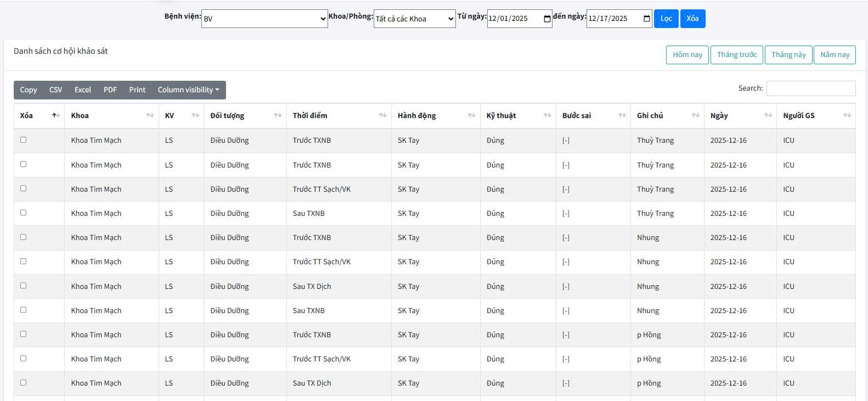Open calendar picker icon for Từ ngày
Screen dimensions: 868x401
[547, 19]
